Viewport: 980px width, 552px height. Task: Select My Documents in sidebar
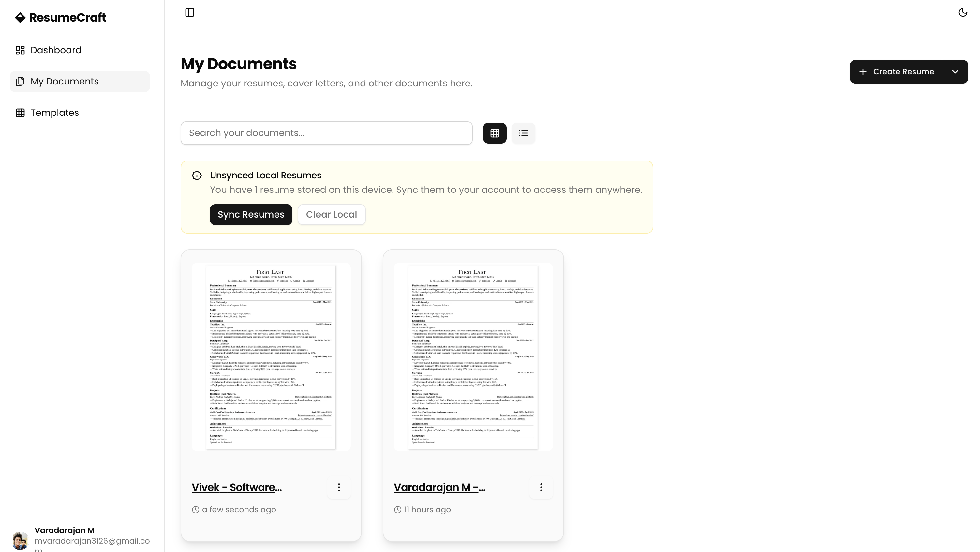[64, 82]
